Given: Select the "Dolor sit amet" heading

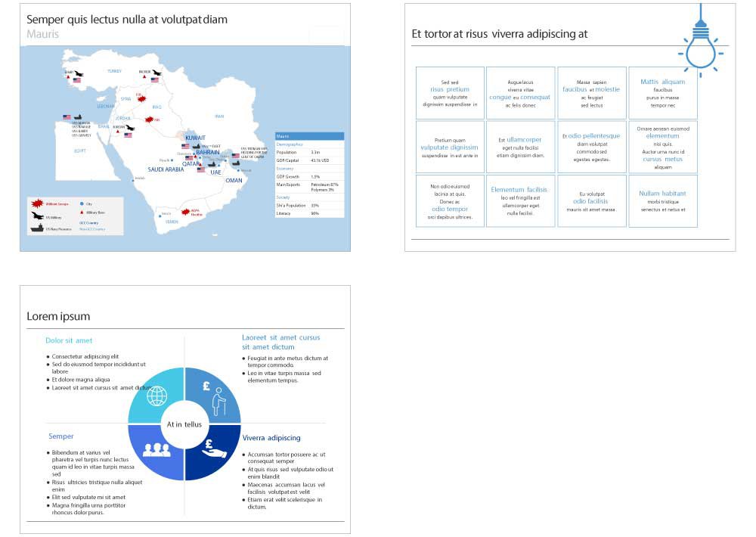Looking at the screenshot, I should point(69,340).
